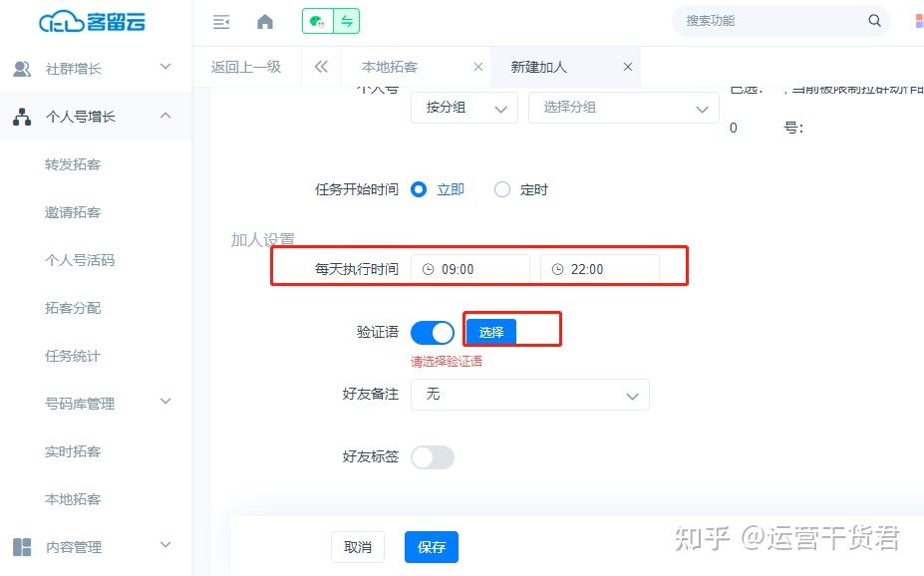
Task: Click the 22:00 end time field
Action: click(600, 269)
